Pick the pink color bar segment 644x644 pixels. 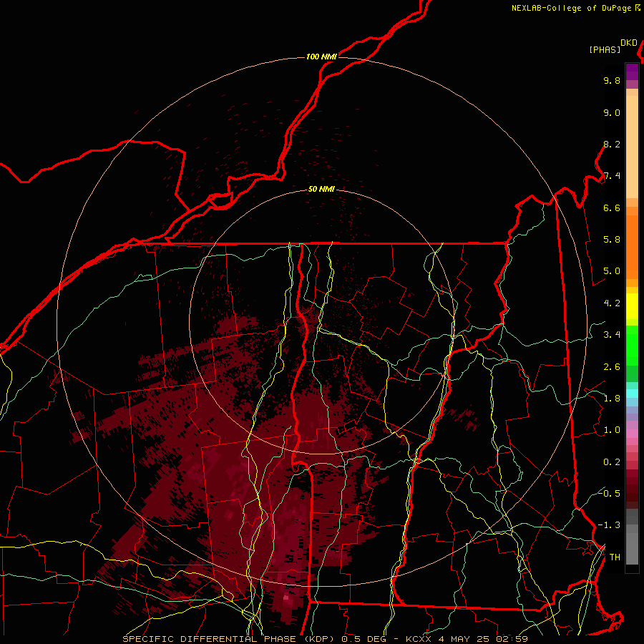[632, 434]
